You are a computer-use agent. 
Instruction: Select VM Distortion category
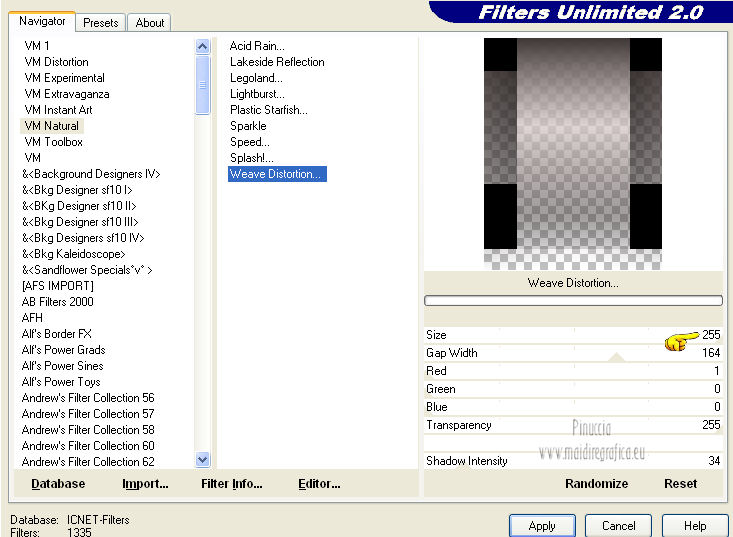click(x=57, y=62)
